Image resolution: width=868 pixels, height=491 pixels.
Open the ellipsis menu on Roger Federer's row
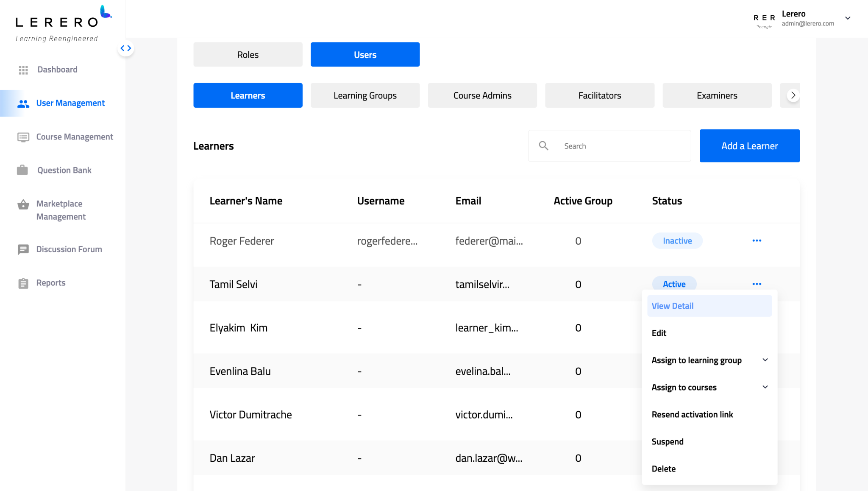[x=757, y=240]
